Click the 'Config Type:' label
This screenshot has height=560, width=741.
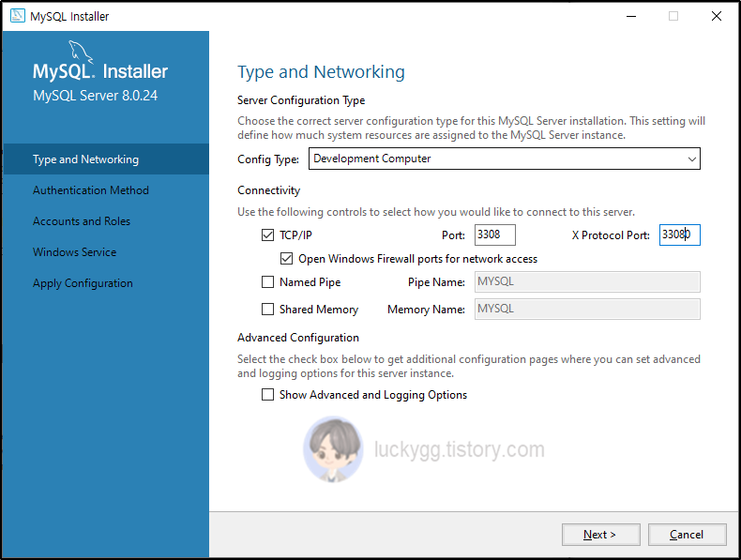click(268, 159)
